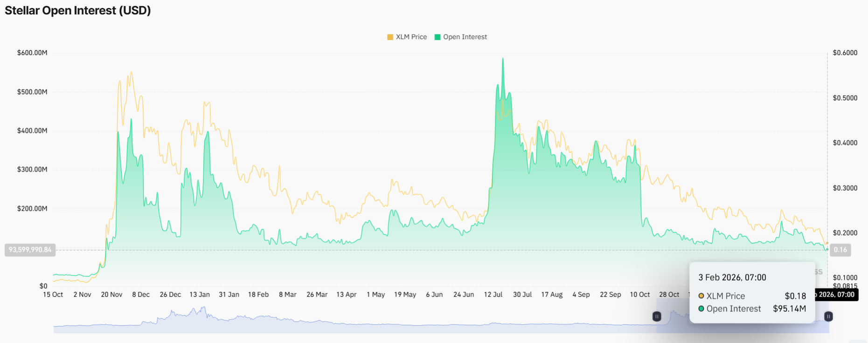Click the 12 Jul date label
Screen dimensions: 868x343
point(493,295)
